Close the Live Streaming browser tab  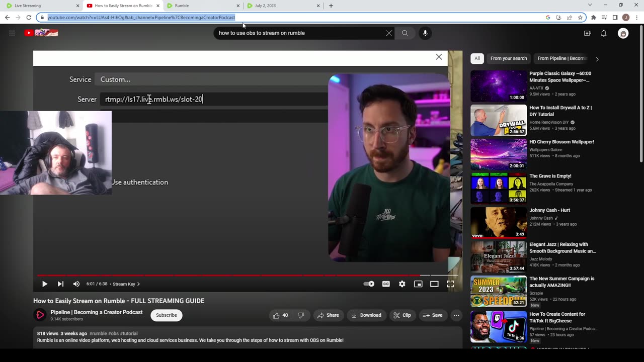tap(78, 6)
